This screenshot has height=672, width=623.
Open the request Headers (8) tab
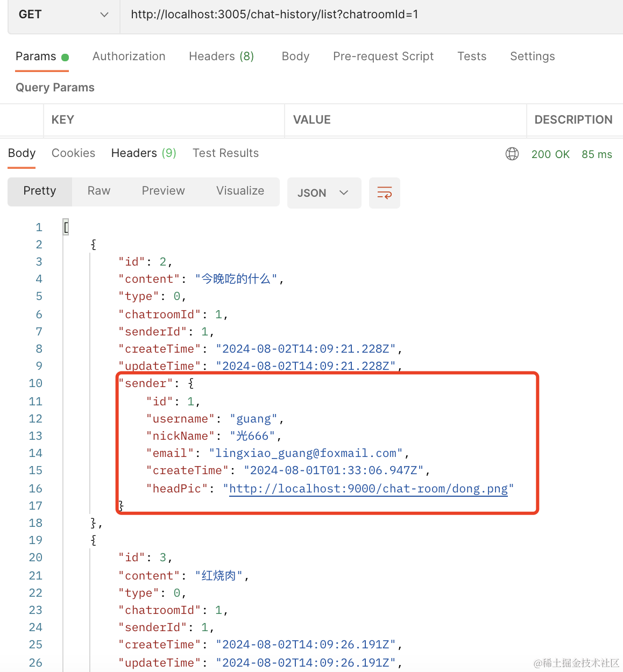coord(221,56)
